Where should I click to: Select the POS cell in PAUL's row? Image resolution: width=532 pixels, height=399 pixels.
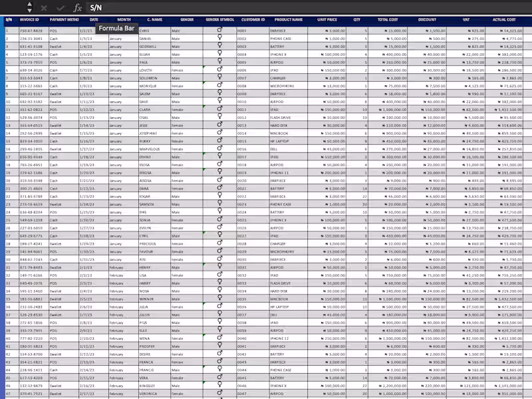64,62
